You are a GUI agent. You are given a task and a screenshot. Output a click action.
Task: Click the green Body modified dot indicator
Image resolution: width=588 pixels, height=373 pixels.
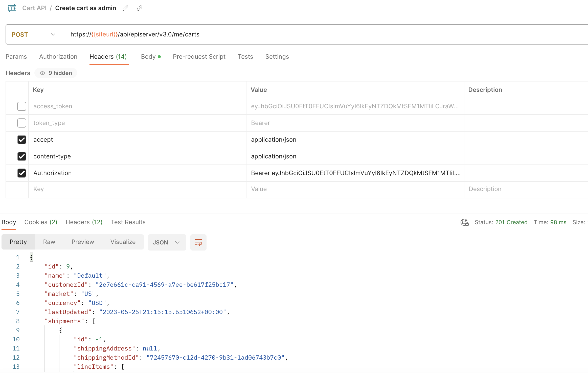pyautogui.click(x=159, y=57)
